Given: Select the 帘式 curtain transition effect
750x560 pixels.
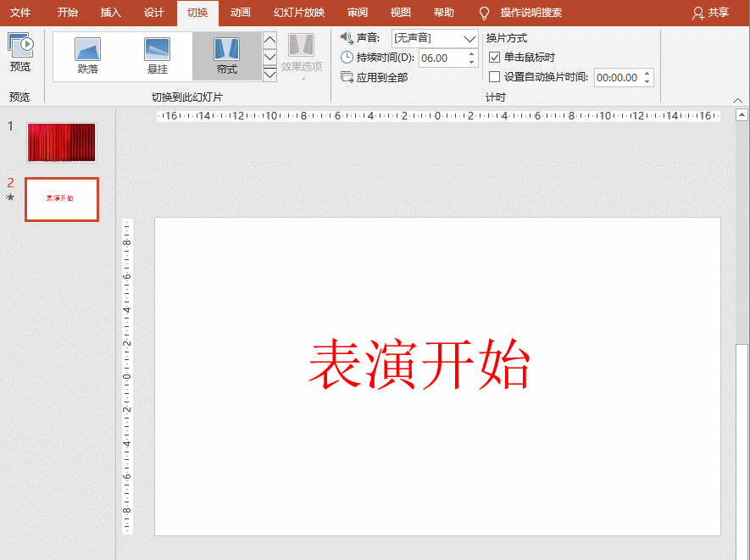Looking at the screenshot, I should click(227, 57).
